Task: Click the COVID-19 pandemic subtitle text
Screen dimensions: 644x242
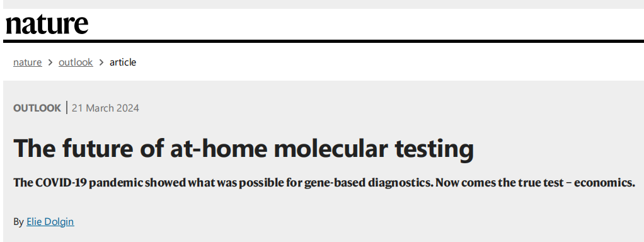Action: point(324,182)
